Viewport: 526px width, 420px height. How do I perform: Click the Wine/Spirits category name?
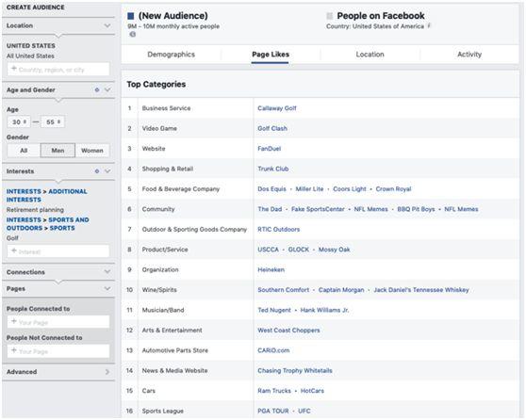tap(159, 290)
